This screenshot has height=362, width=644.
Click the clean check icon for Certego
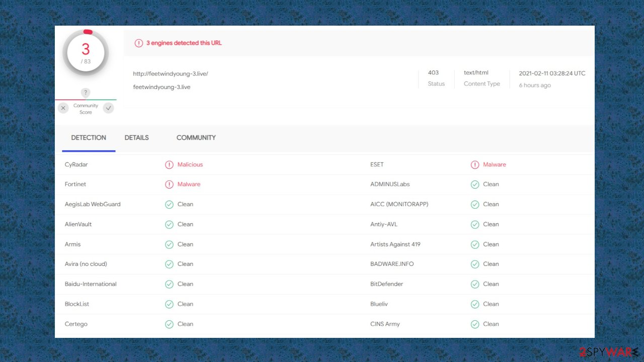pyautogui.click(x=169, y=324)
